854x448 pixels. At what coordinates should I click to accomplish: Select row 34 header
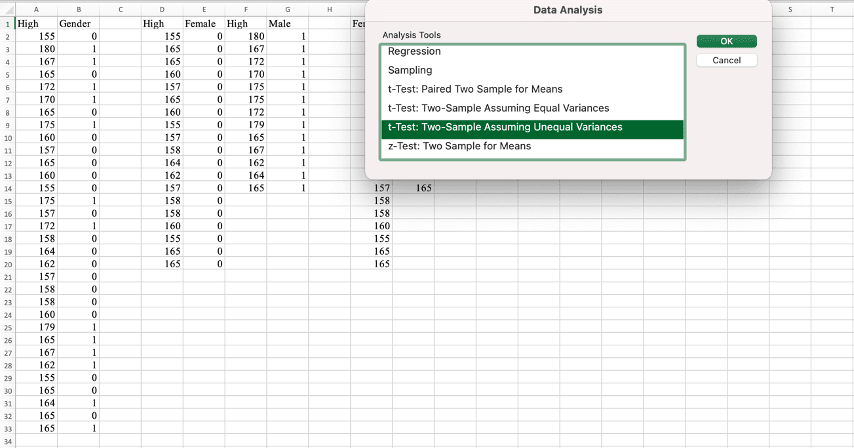click(7, 443)
